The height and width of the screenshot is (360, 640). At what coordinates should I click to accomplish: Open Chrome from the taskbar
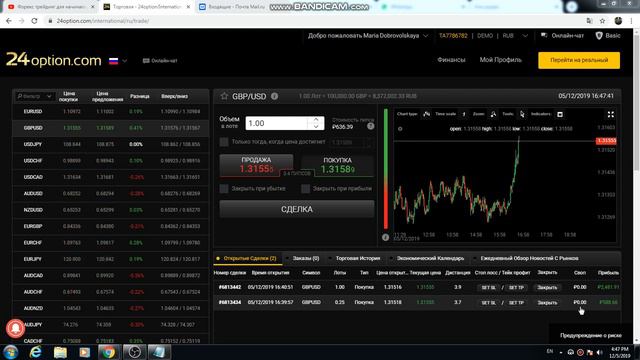pos(109,352)
